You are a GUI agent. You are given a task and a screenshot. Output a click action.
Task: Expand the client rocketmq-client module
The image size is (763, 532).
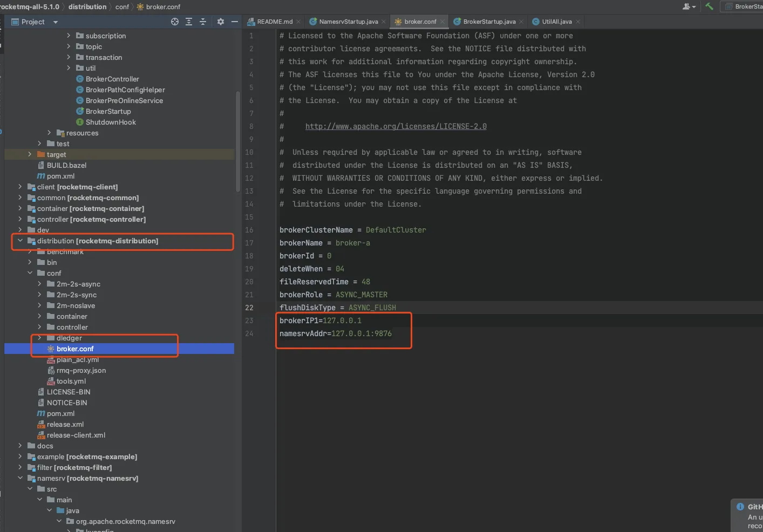point(20,187)
